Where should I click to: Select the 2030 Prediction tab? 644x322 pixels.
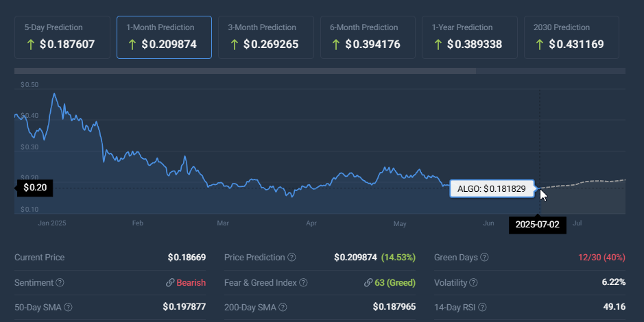pos(572,37)
